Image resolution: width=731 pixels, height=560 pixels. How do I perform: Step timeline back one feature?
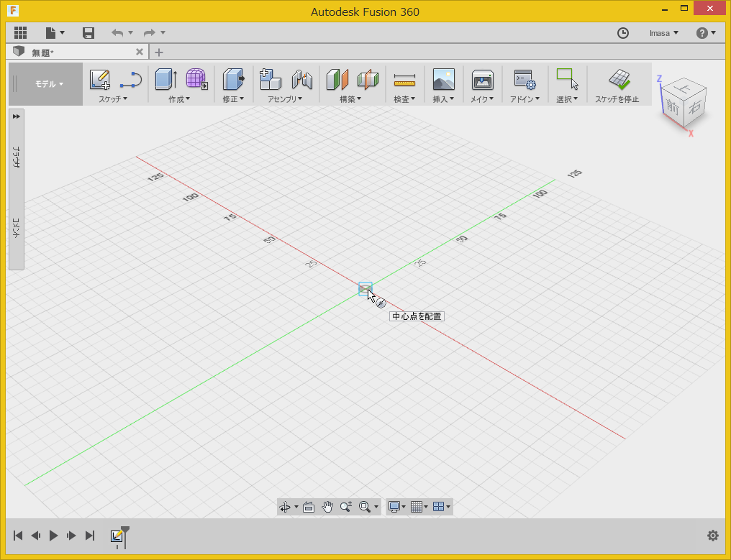click(x=36, y=536)
